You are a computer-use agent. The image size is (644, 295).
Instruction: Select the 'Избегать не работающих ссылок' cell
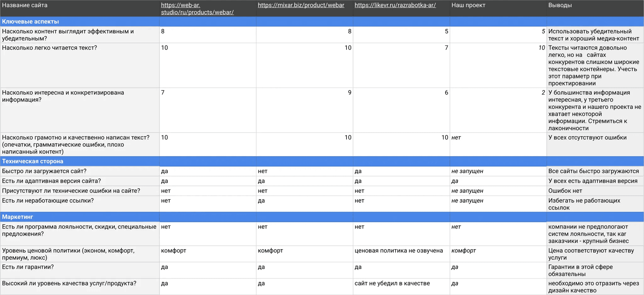[584, 204]
